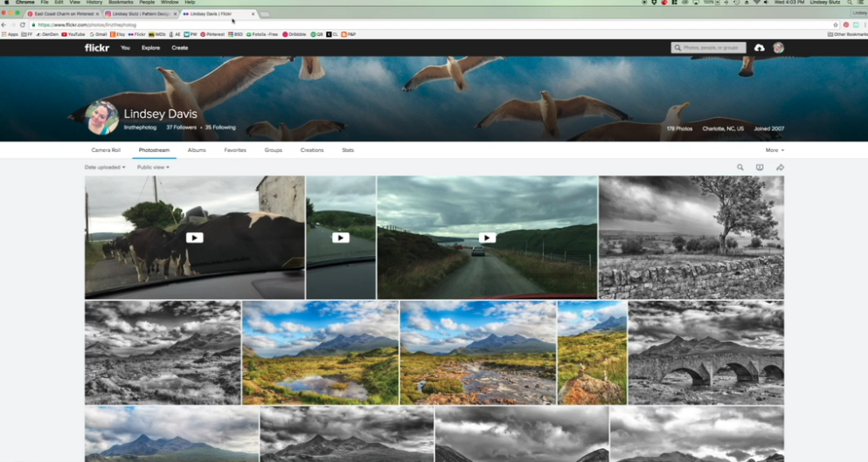Click the share arrow icon
The image size is (868, 462).
coord(780,167)
